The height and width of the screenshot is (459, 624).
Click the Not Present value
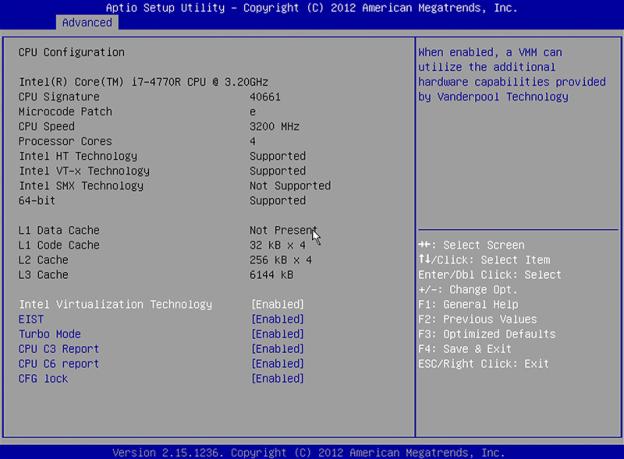[283, 230]
